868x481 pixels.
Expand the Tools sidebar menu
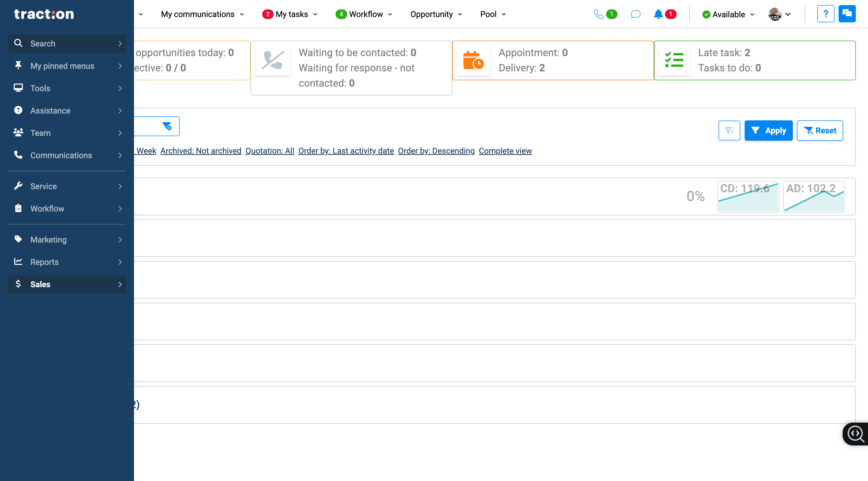pyautogui.click(x=67, y=88)
